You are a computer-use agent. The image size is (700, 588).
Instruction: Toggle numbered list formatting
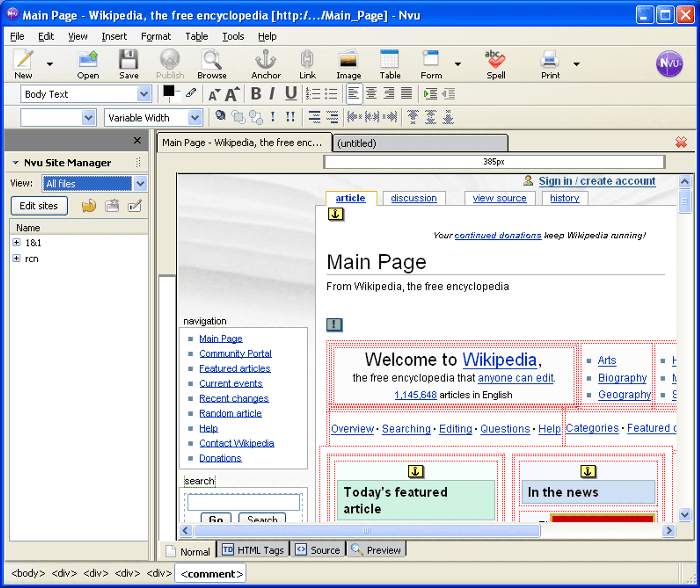point(313,94)
